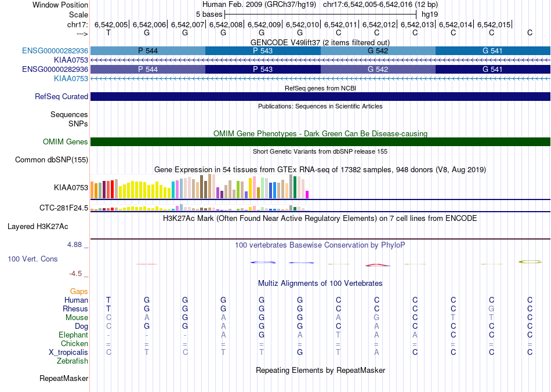Click the navy RefSeq Curated gene bar
Screen dimensions: 551x392
tap(320, 97)
